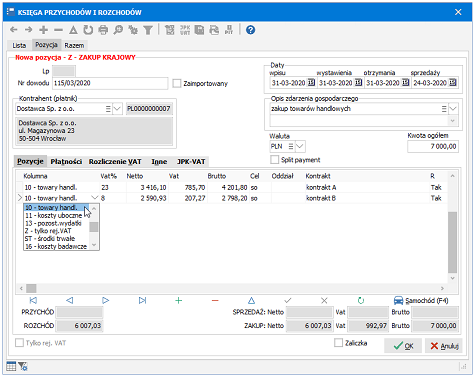Screen dimensions: 475x377
Task: Choose '11 - koszty uboczne' from list
Action: [54, 215]
